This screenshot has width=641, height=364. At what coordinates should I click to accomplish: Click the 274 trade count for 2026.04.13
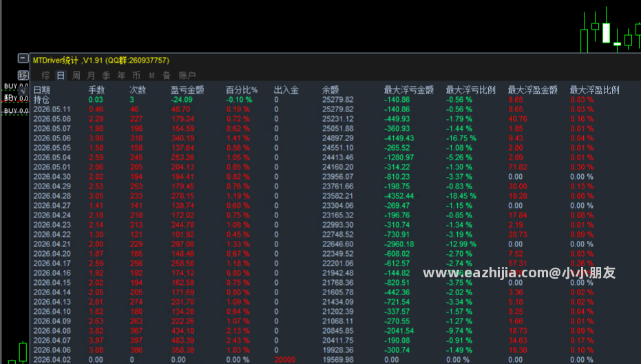[136, 302]
